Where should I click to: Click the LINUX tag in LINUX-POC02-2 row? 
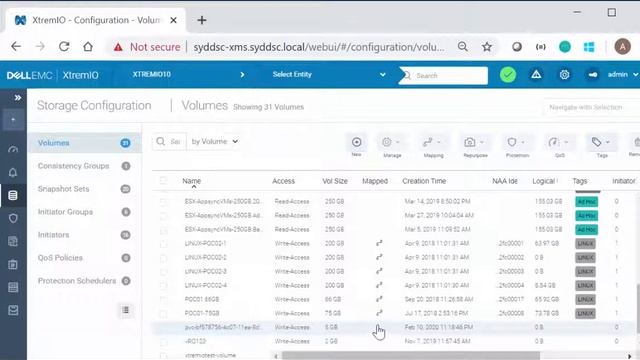pos(585,258)
